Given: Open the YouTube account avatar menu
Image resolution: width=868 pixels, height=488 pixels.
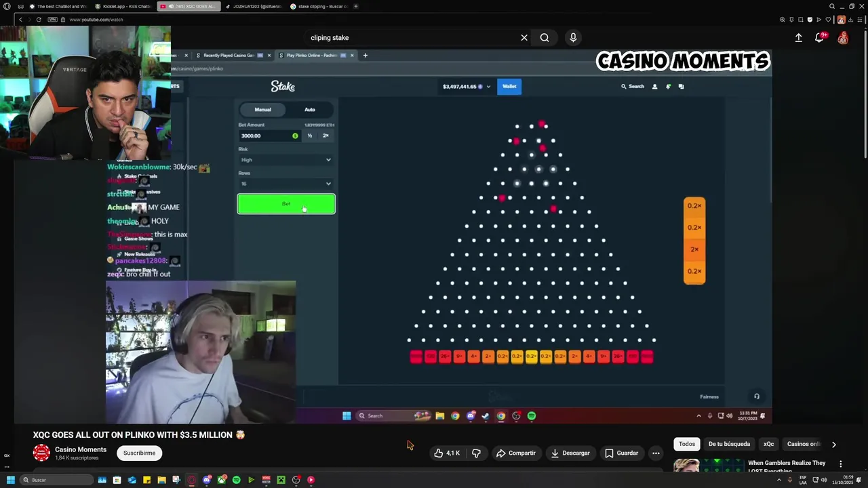Looking at the screenshot, I should 843,38.
